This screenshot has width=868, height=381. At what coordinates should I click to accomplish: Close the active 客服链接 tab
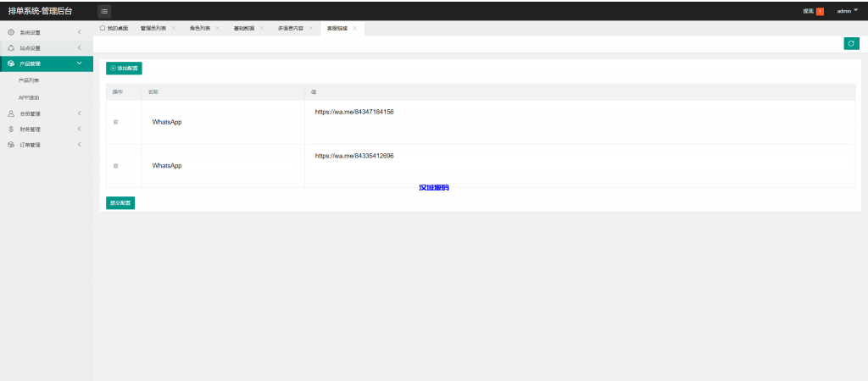point(354,28)
